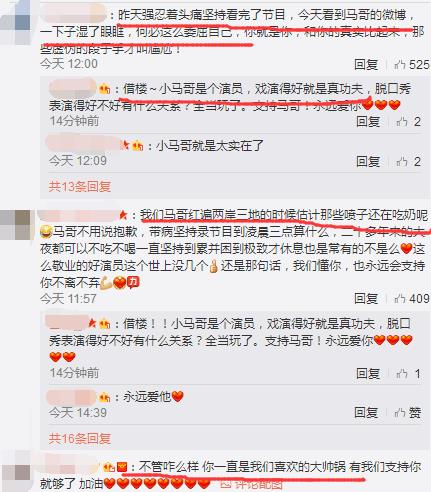Open the first commenter's avatar
This screenshot has height=492, width=431.
15,22
